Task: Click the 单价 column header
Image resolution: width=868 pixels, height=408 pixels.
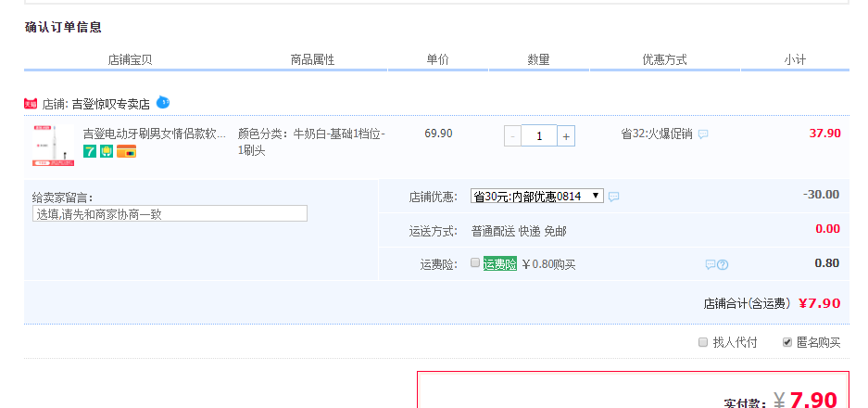Action: pyautogui.click(x=438, y=60)
